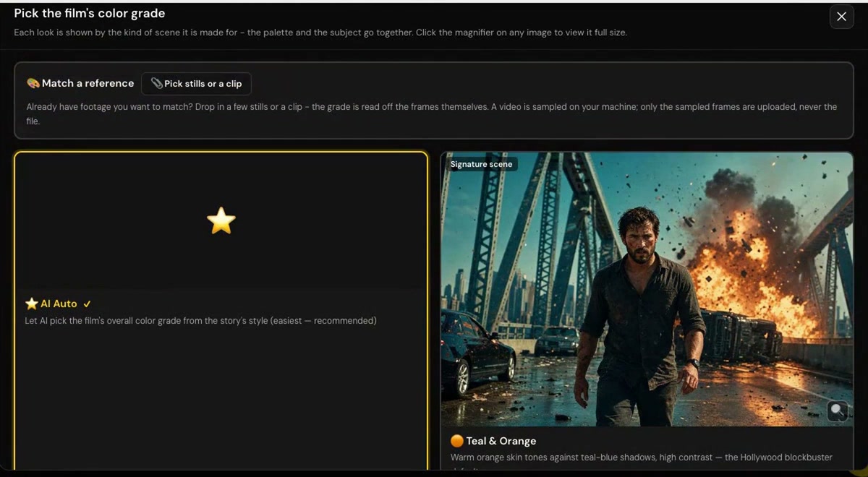
Task: Click the palette icon beside Match a reference
Action: point(33,83)
